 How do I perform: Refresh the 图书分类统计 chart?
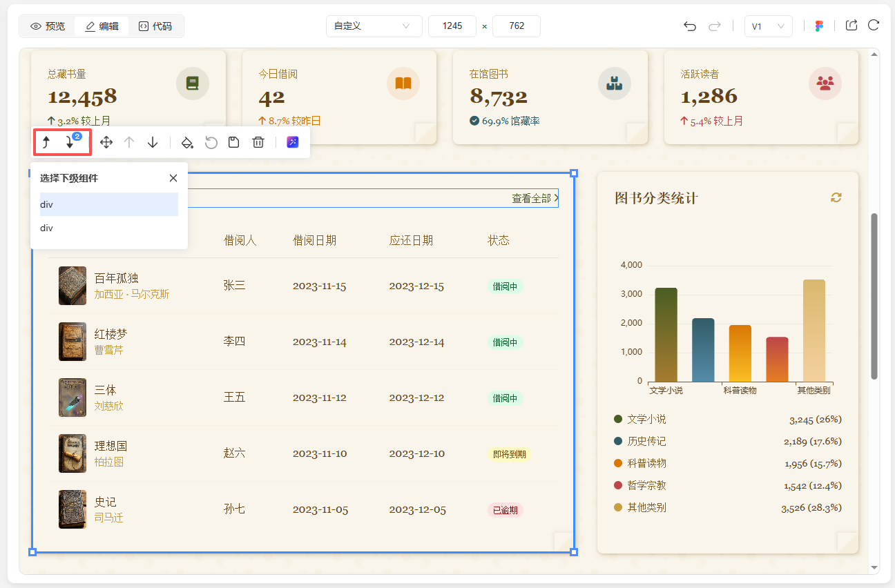tap(836, 198)
